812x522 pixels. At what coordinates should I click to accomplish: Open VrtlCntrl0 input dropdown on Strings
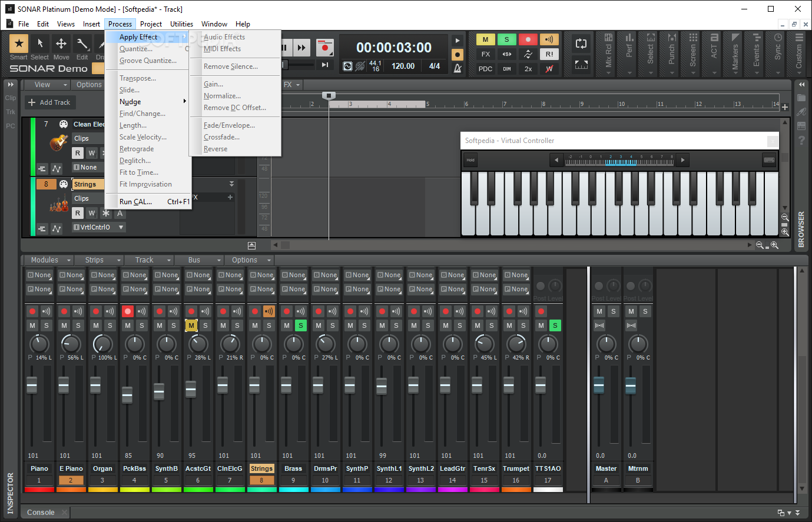point(98,227)
